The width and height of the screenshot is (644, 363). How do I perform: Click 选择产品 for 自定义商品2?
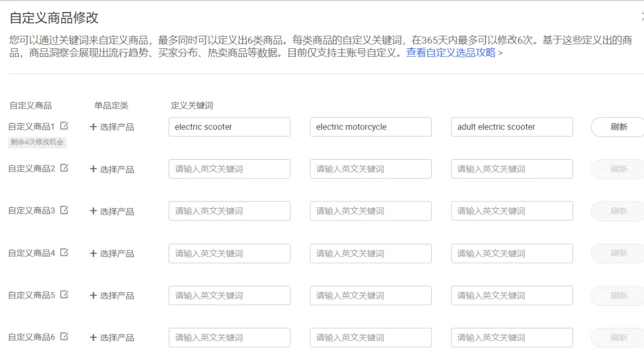tap(112, 169)
